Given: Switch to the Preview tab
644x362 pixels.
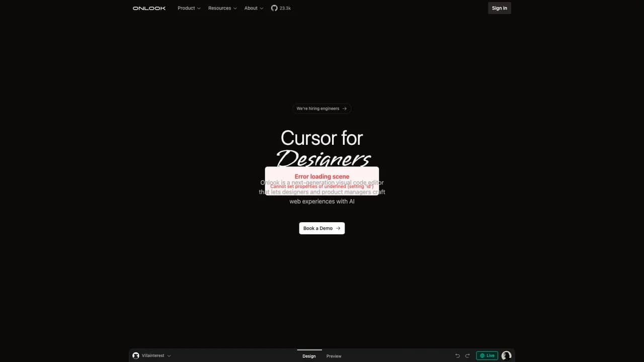Looking at the screenshot, I should pyautogui.click(x=334, y=356).
